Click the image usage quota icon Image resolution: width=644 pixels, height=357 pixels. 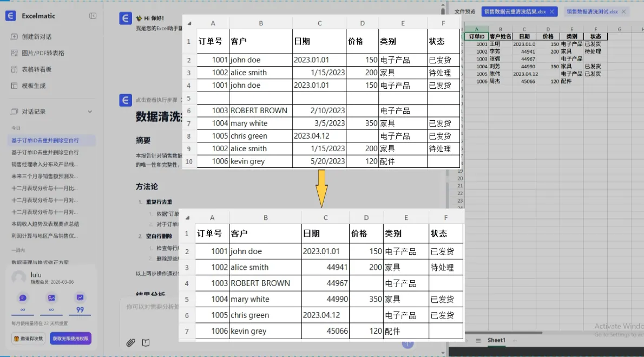pyautogui.click(x=51, y=297)
